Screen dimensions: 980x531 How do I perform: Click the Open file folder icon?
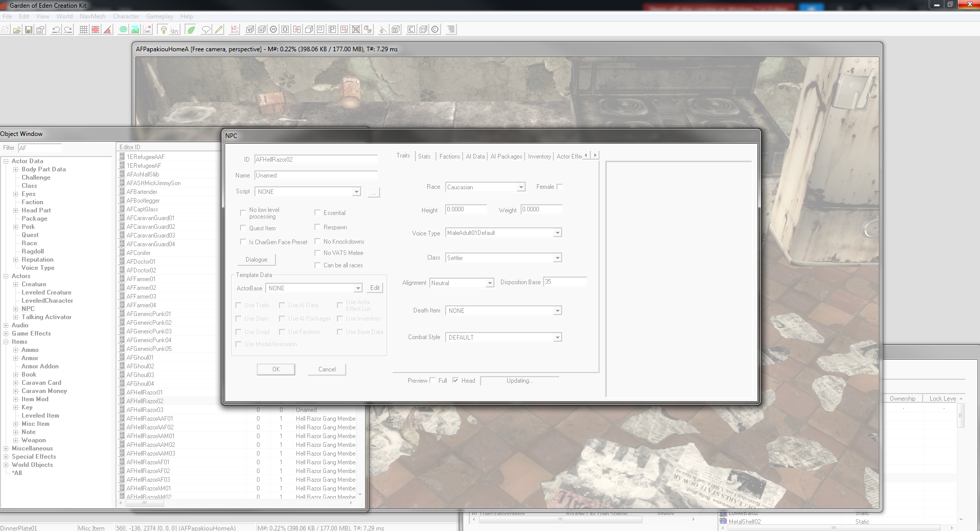point(17,30)
